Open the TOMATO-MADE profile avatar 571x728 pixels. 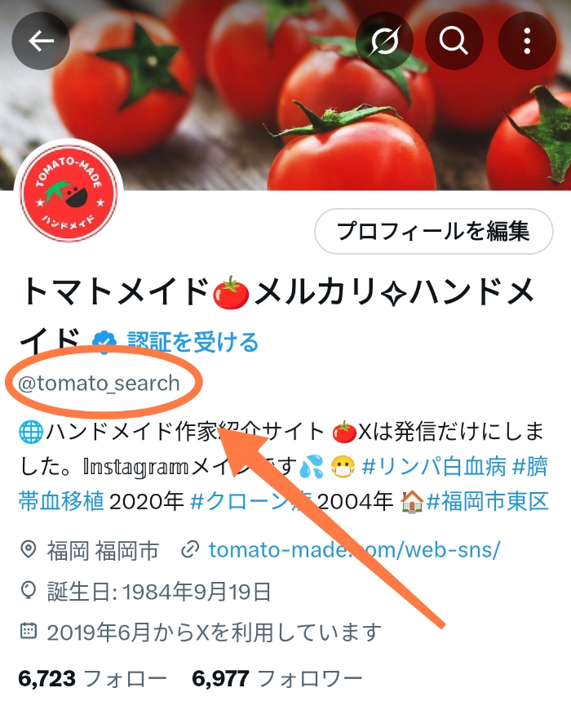[x=69, y=193]
